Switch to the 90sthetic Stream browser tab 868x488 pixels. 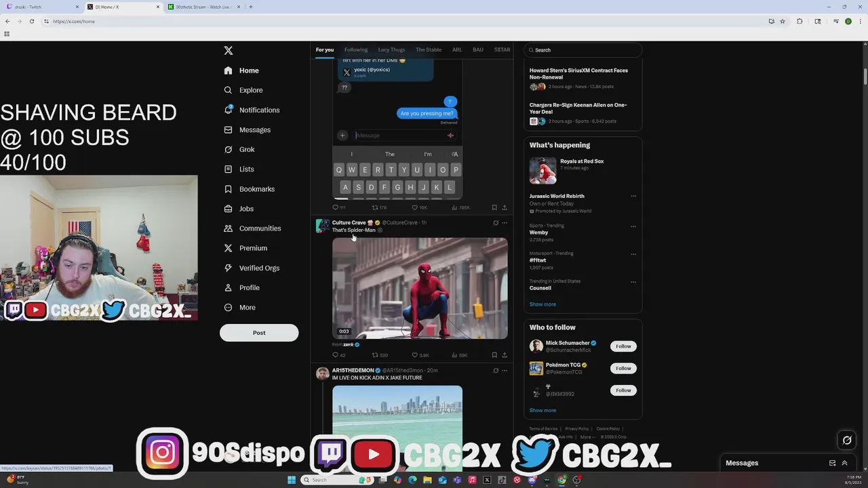[205, 7]
